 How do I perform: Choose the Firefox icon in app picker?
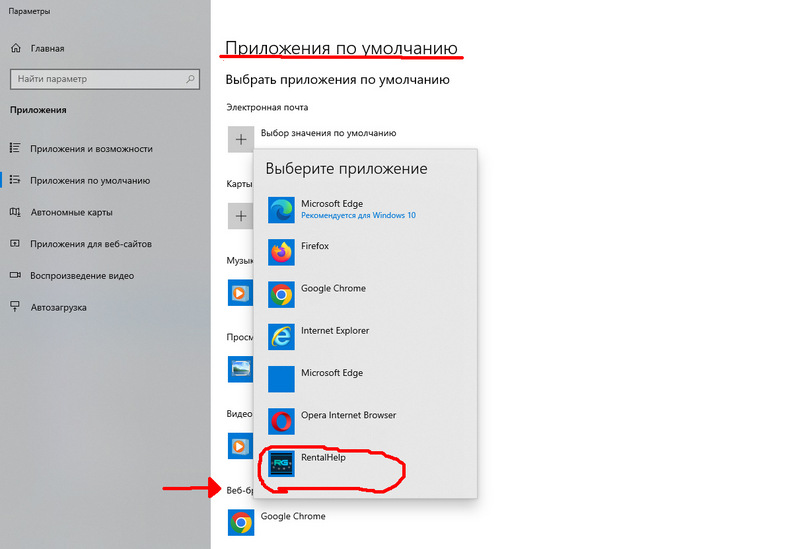(282, 252)
